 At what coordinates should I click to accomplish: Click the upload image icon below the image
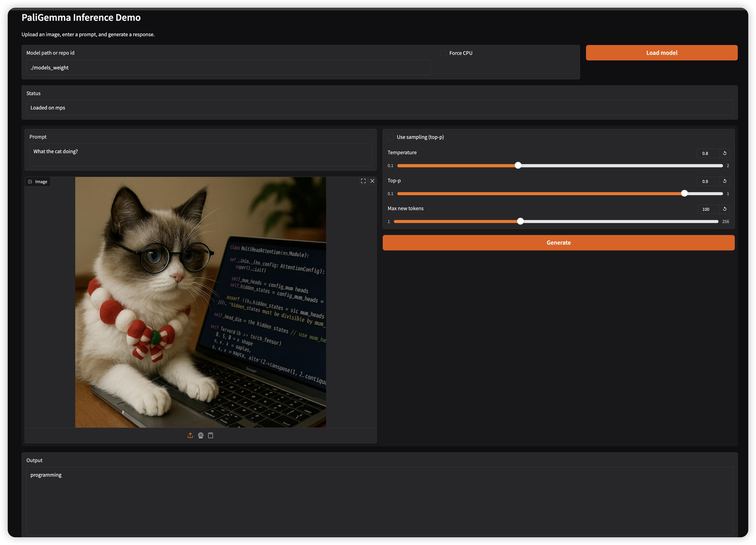[190, 435]
